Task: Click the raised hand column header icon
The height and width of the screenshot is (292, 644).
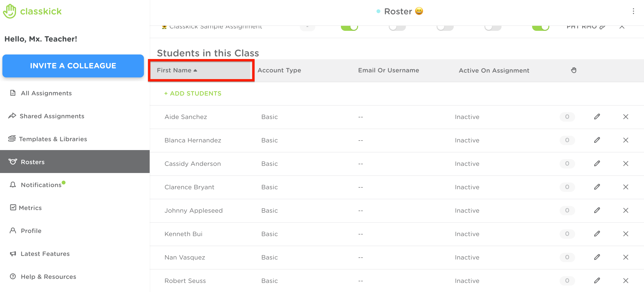Action: point(573,70)
